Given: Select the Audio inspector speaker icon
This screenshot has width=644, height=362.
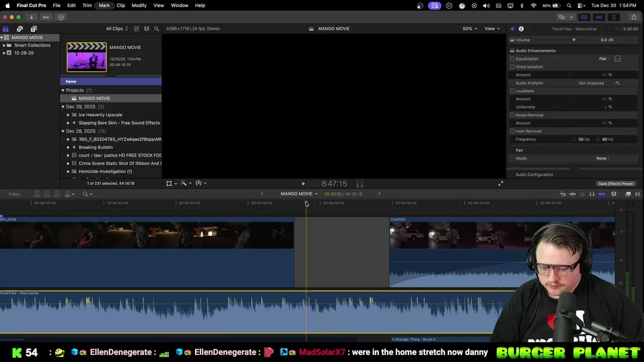Looking at the screenshot, I should pyautogui.click(x=512, y=29).
